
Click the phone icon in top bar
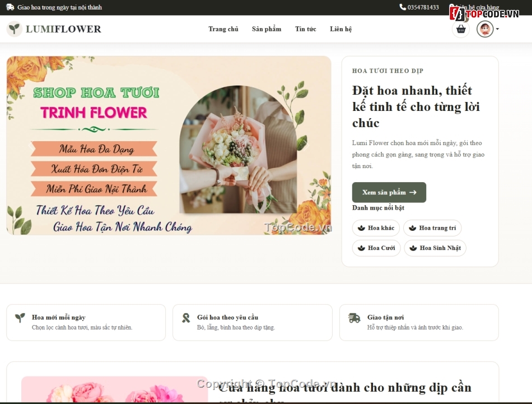[x=403, y=7]
